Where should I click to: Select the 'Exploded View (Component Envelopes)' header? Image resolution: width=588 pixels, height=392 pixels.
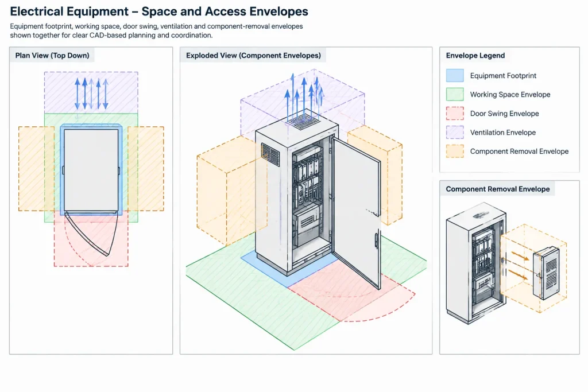[253, 56]
